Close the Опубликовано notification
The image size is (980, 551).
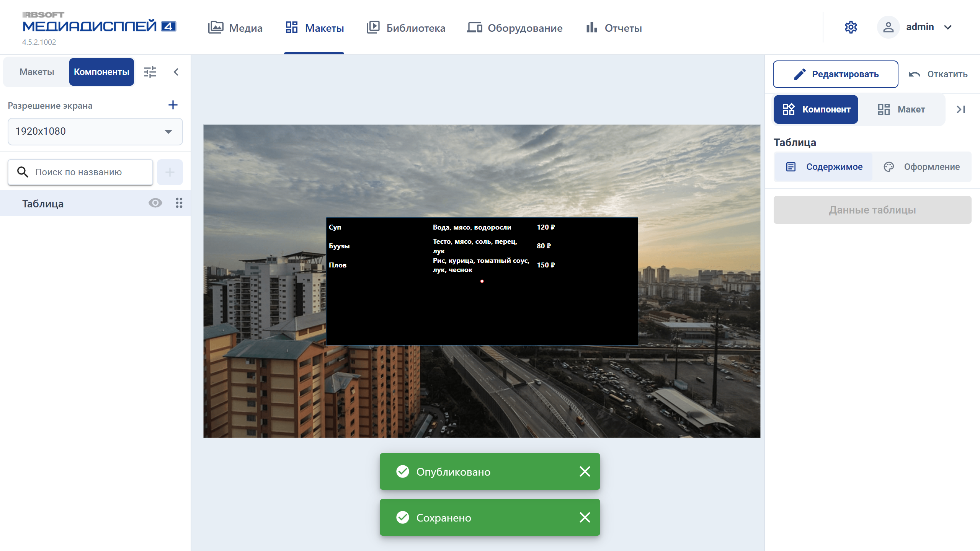pos(585,471)
